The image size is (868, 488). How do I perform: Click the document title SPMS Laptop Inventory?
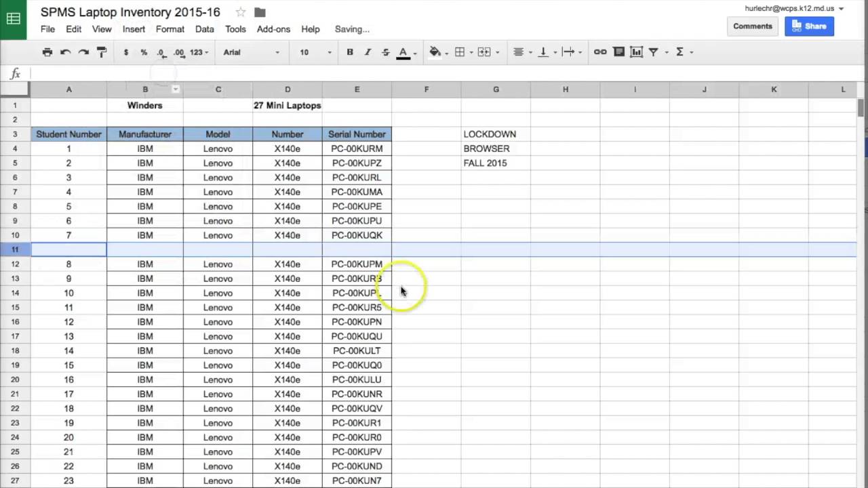click(x=130, y=12)
